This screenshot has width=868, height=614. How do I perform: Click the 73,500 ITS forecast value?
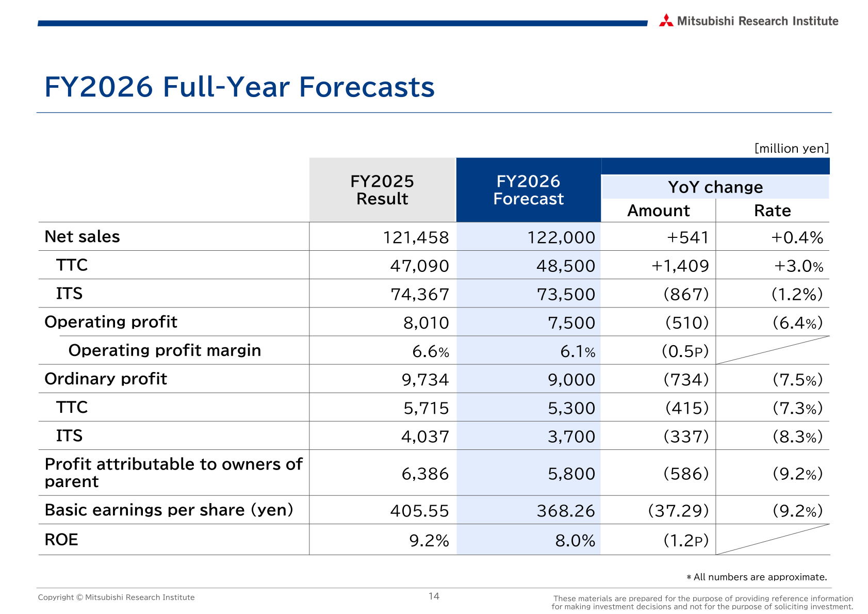pyautogui.click(x=565, y=294)
